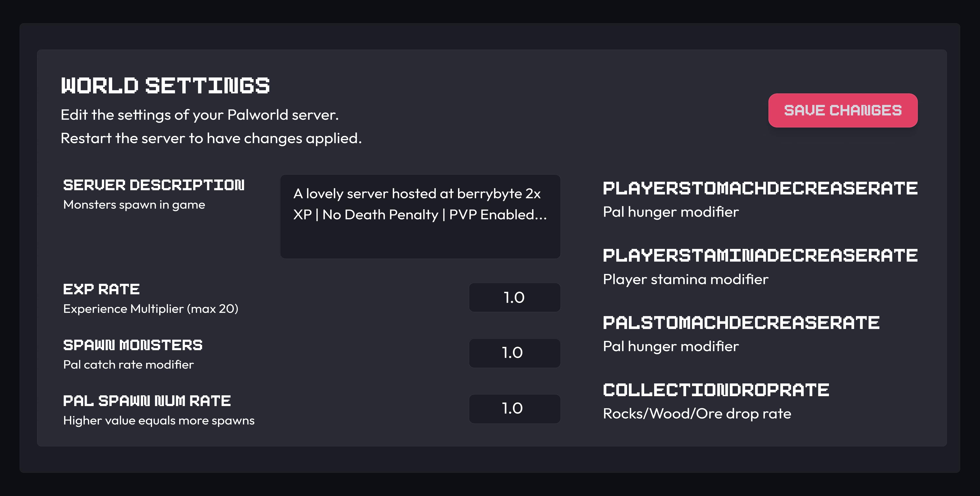The width and height of the screenshot is (980, 496).
Task: Select the Exp Rate label
Action: [102, 289]
